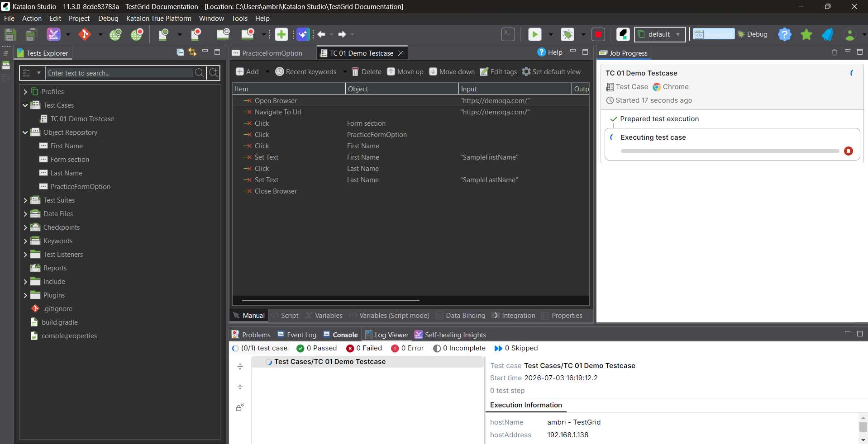Click the Record Windows icon

tap(248, 34)
